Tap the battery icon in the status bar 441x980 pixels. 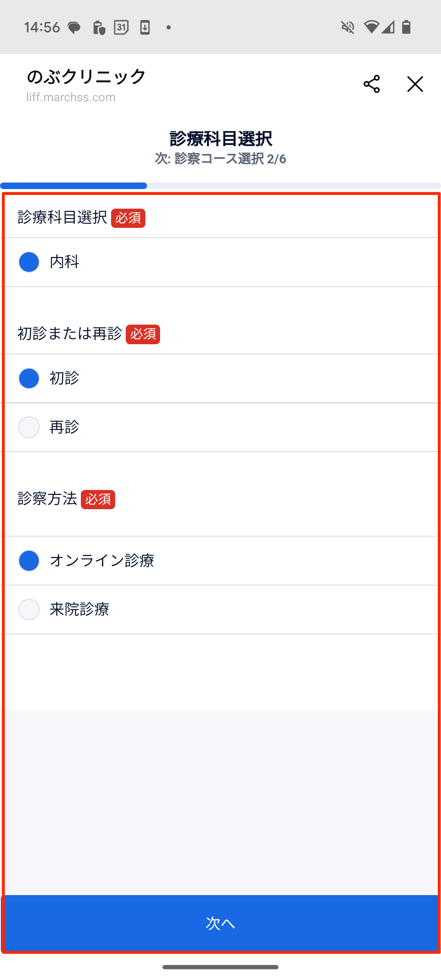point(407,27)
